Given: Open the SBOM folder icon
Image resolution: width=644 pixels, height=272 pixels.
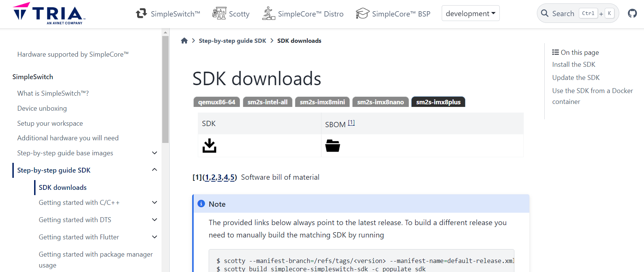Looking at the screenshot, I should point(333,146).
